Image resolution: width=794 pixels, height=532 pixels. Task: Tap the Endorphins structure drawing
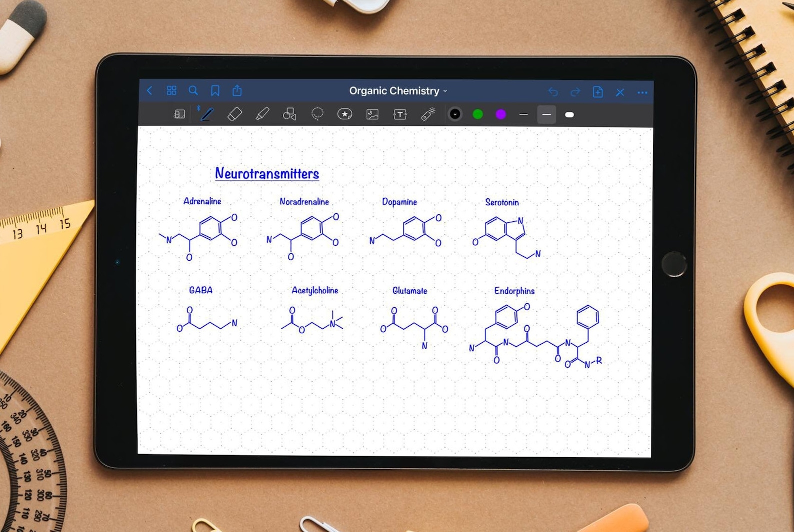pyautogui.click(x=535, y=336)
